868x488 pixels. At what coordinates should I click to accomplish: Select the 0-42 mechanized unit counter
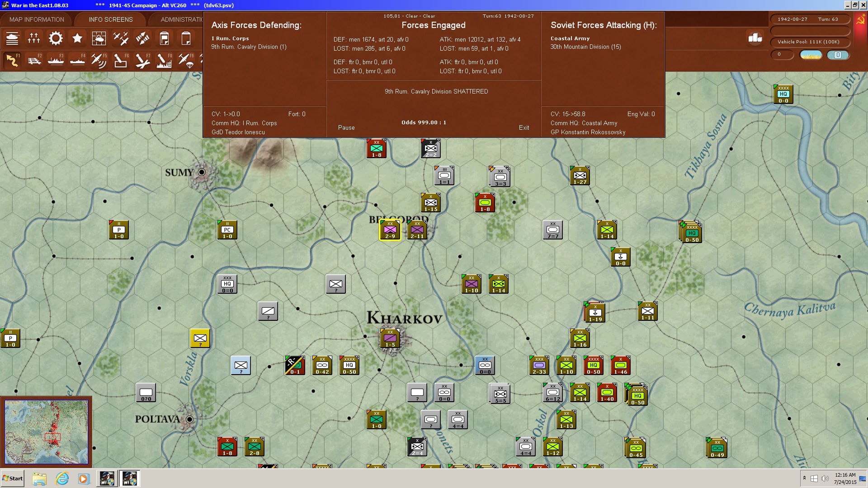coord(322,366)
